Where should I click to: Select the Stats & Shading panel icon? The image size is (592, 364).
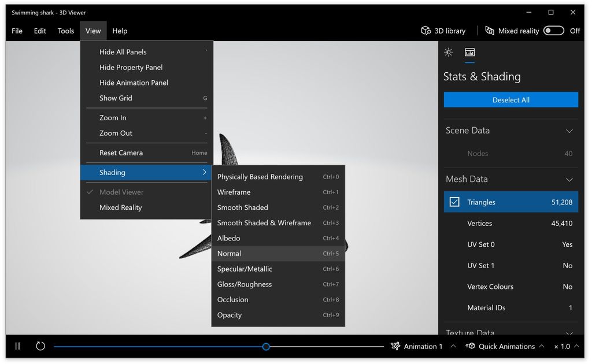(x=469, y=52)
